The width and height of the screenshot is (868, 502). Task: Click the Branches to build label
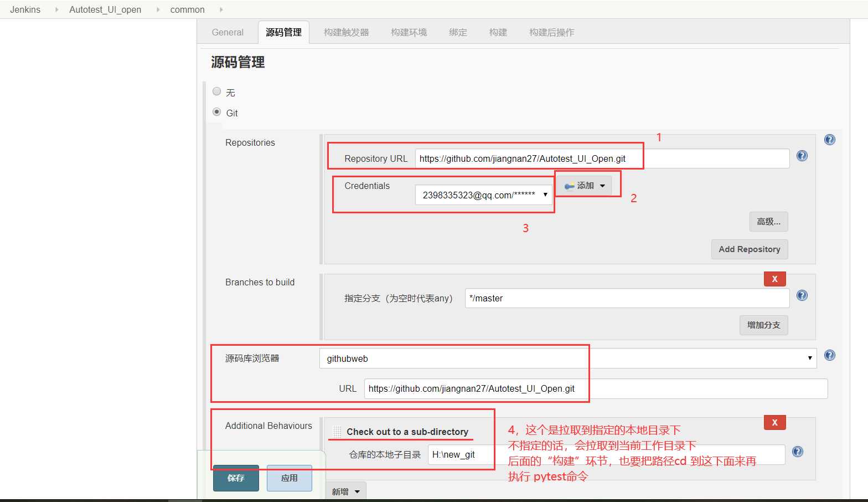point(260,282)
